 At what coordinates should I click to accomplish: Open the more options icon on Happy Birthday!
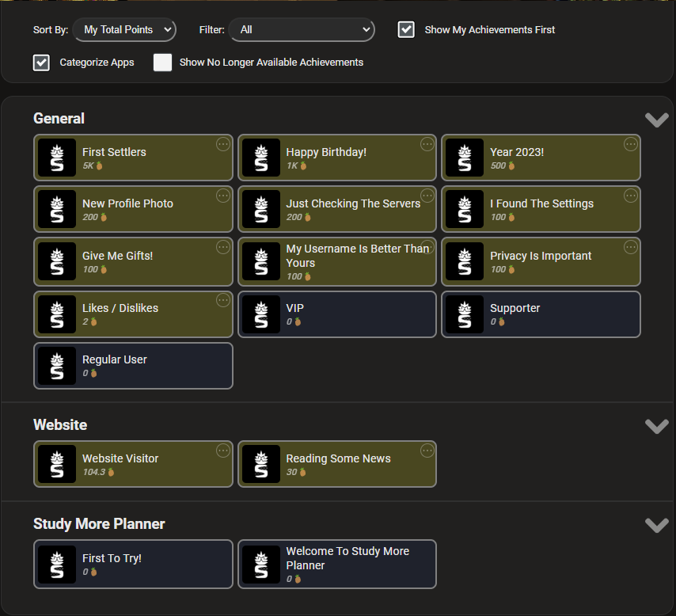coord(427,144)
